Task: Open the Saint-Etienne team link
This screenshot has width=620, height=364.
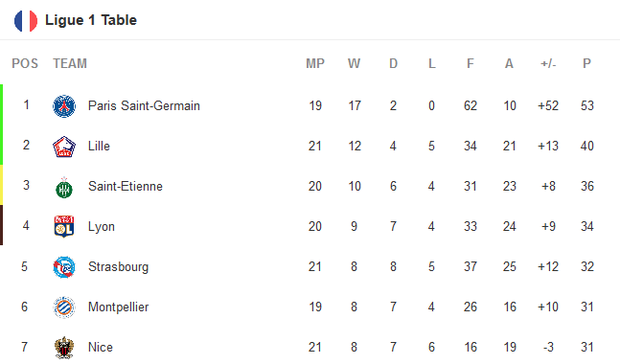Action: tap(126, 186)
